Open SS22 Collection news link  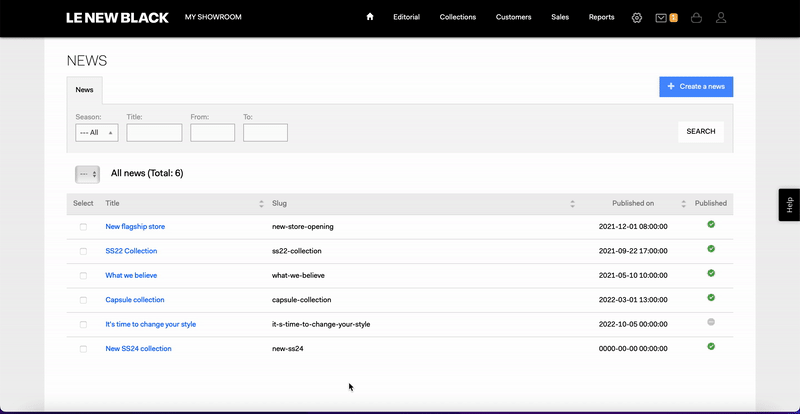131,251
